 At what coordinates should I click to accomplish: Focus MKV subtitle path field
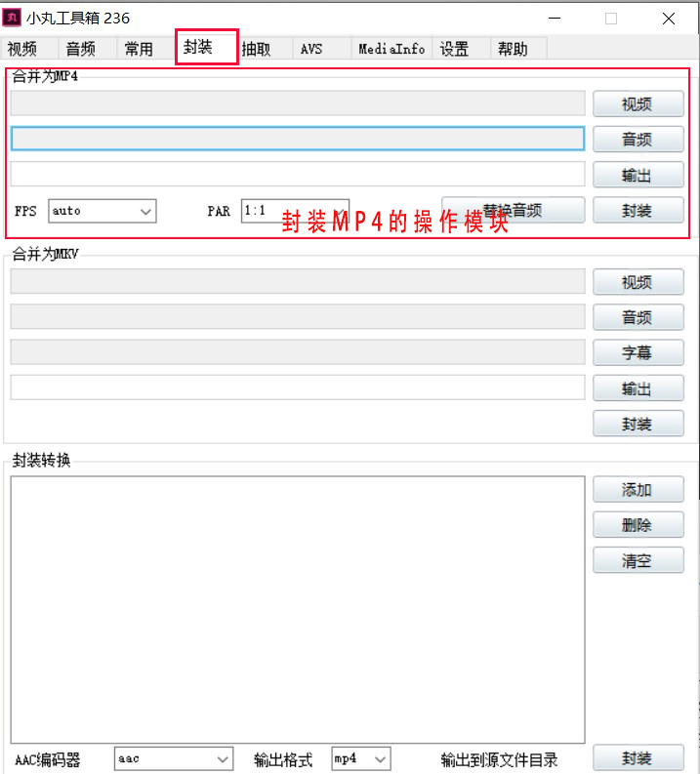(x=298, y=352)
